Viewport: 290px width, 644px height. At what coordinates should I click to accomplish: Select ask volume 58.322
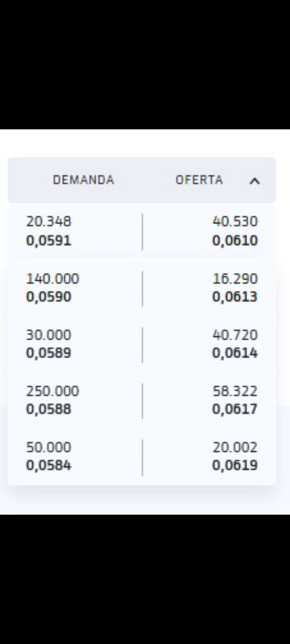click(x=235, y=391)
